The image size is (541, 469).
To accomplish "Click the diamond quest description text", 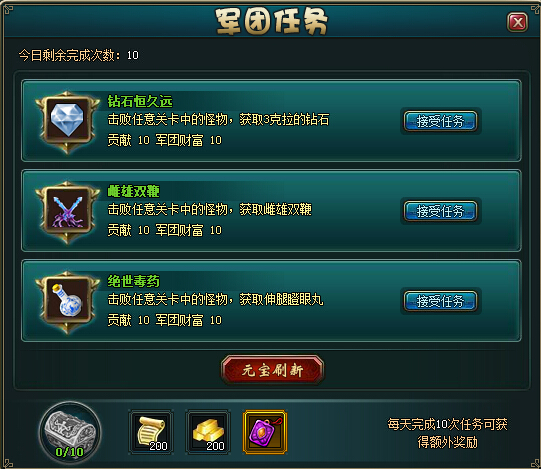I will [x=218, y=119].
